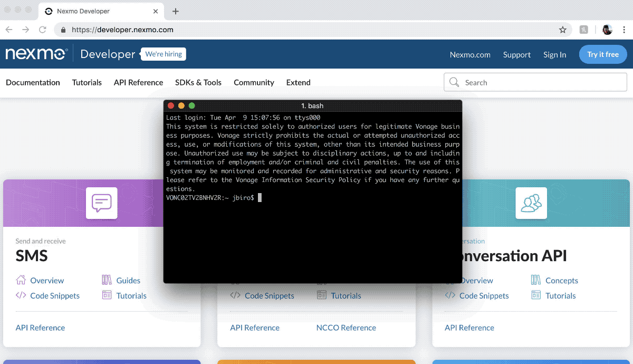This screenshot has width=633, height=364.
Task: Open the Tutorials nav item
Action: pos(87,82)
